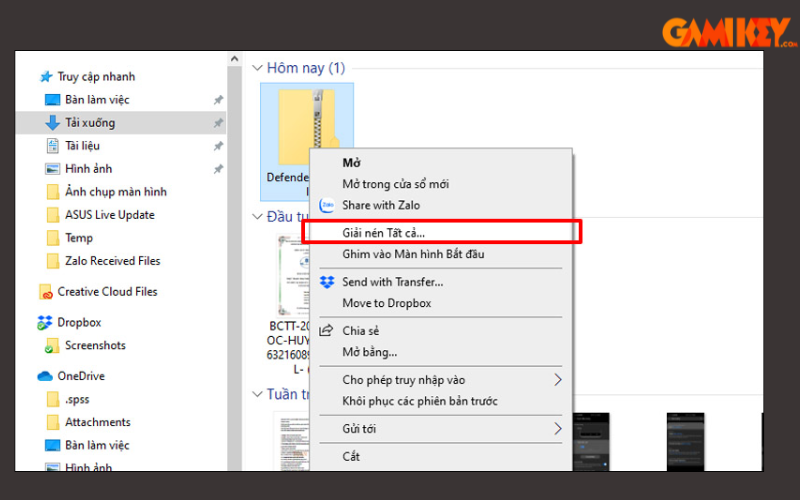
Task: Click the Zalo Received Files folder icon
Action: pos(53,261)
